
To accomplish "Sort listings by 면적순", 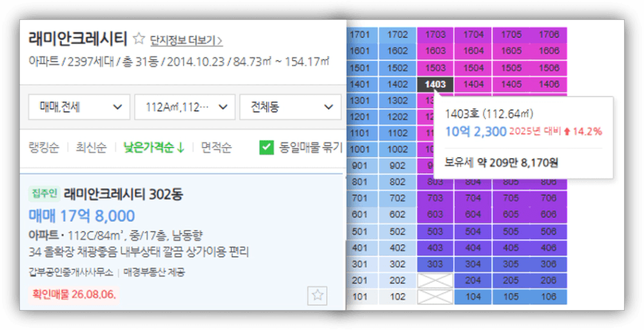I will 216,148.
